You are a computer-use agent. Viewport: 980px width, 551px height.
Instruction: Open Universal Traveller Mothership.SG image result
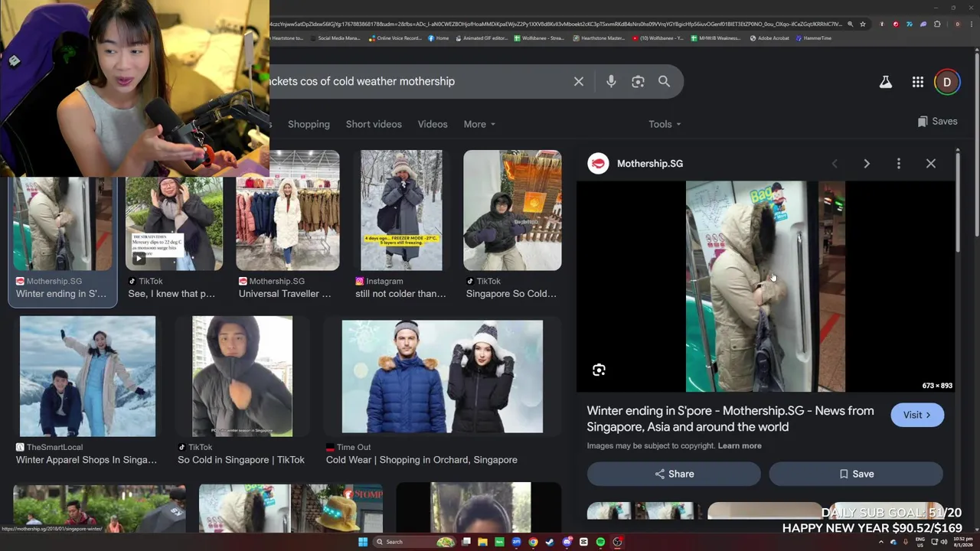click(287, 210)
